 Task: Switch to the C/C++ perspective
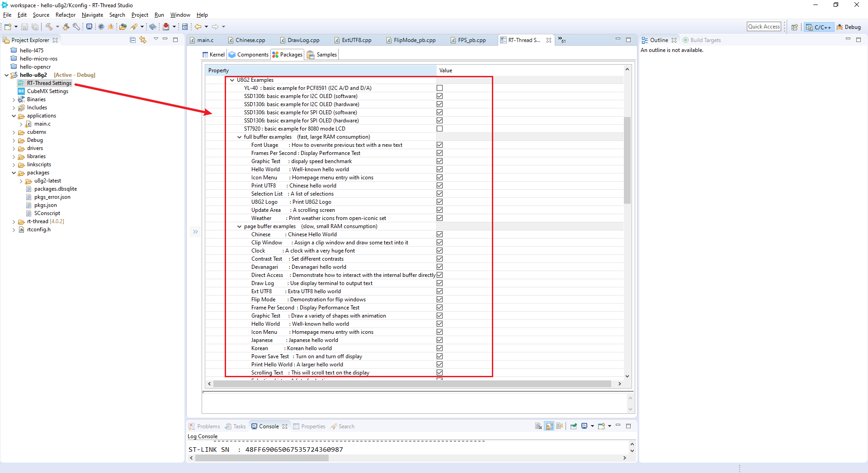point(819,27)
